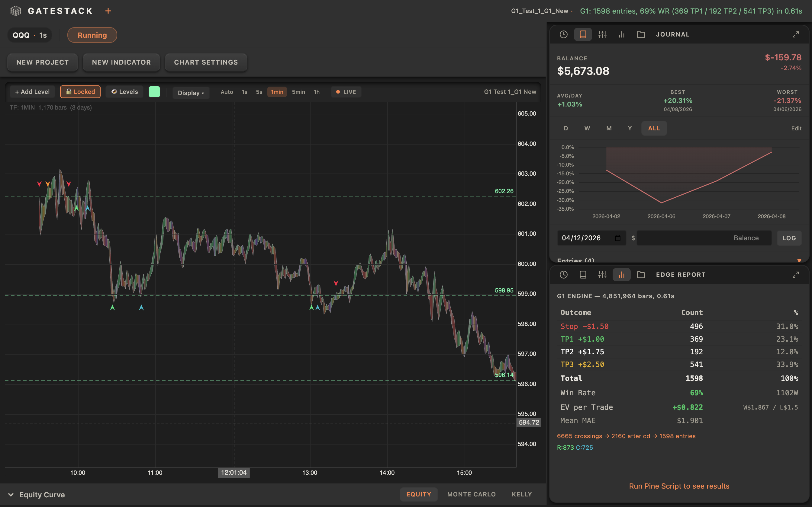Open the Display dropdown
Viewport: 812px width, 507px height.
pos(191,93)
